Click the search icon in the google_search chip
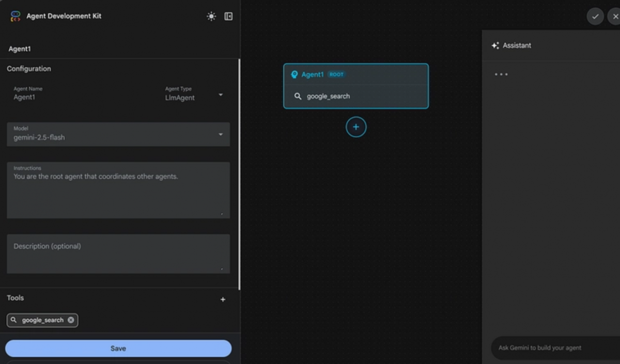The width and height of the screenshot is (620, 364). [x=14, y=320]
